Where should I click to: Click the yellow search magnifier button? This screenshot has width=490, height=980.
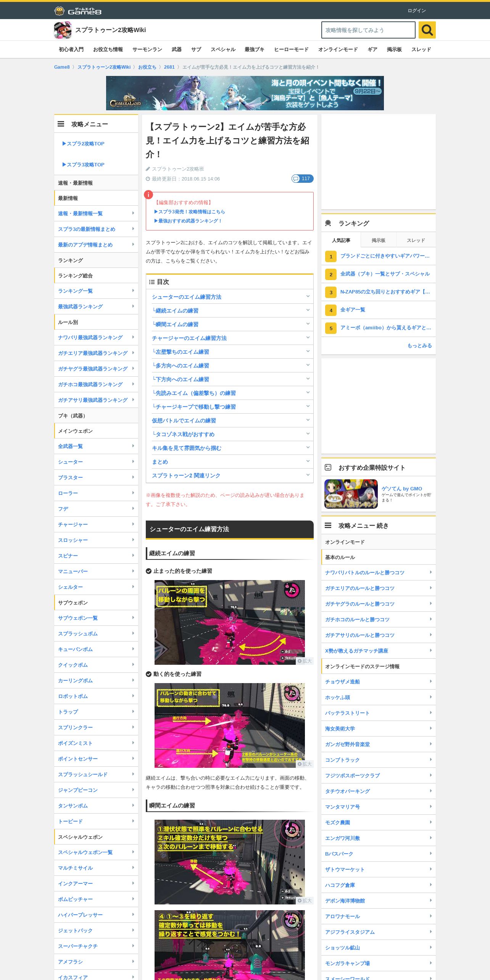pos(427,30)
